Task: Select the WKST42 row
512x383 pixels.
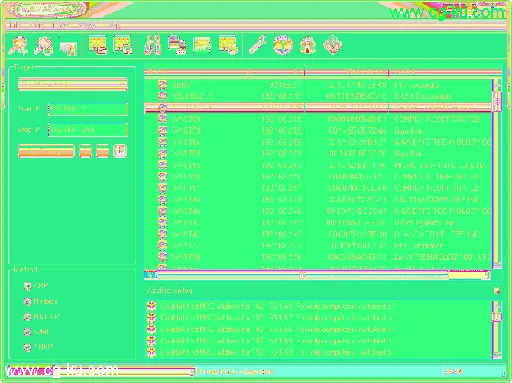Action: (x=318, y=234)
